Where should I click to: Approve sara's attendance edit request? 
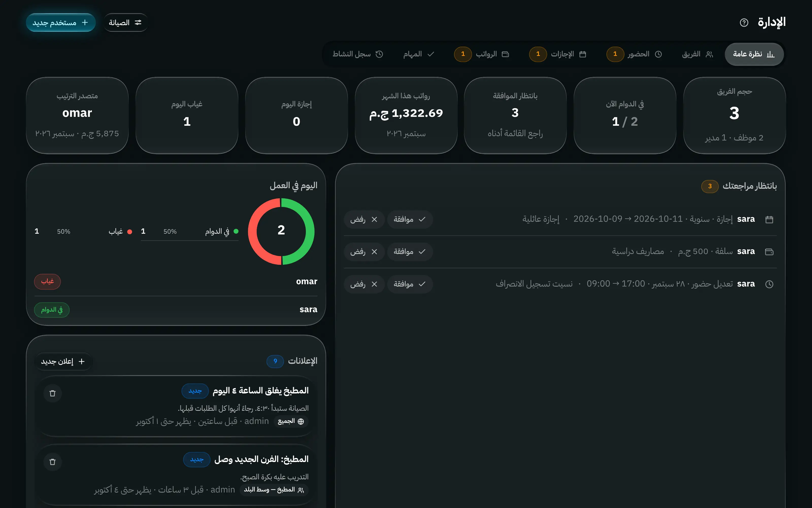point(409,284)
